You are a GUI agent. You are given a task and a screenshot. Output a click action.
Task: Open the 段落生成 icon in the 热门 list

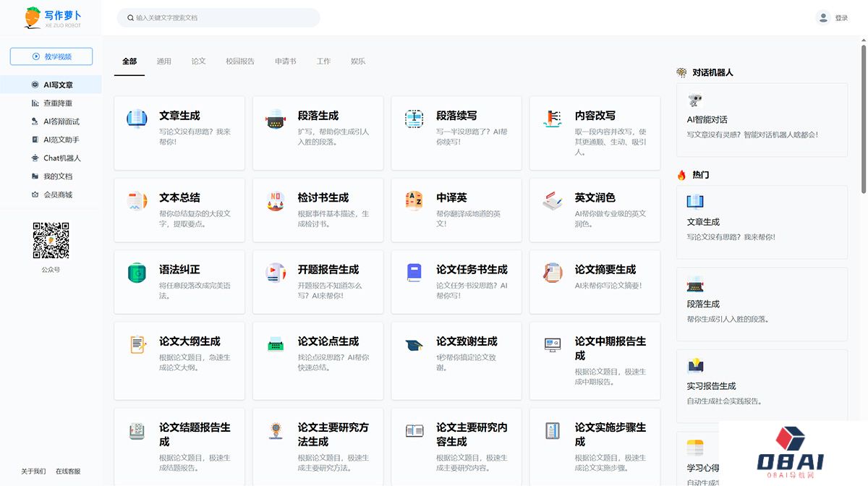click(x=695, y=283)
